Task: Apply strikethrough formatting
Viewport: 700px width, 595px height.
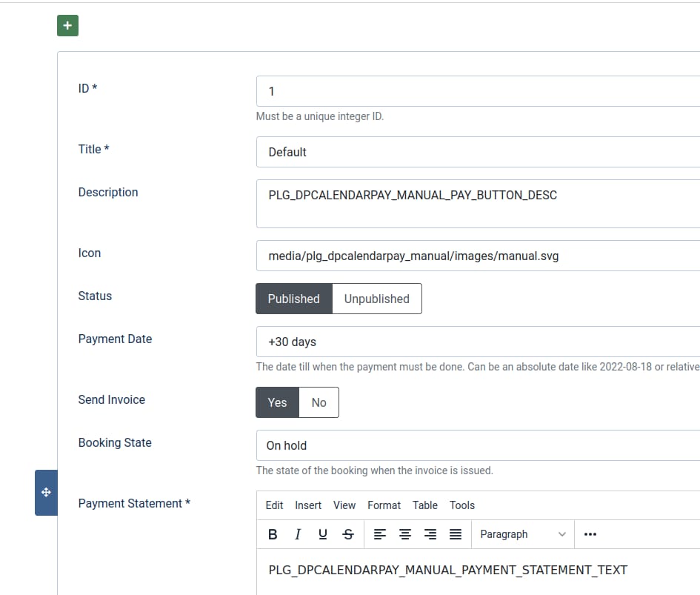Action: pyautogui.click(x=347, y=533)
